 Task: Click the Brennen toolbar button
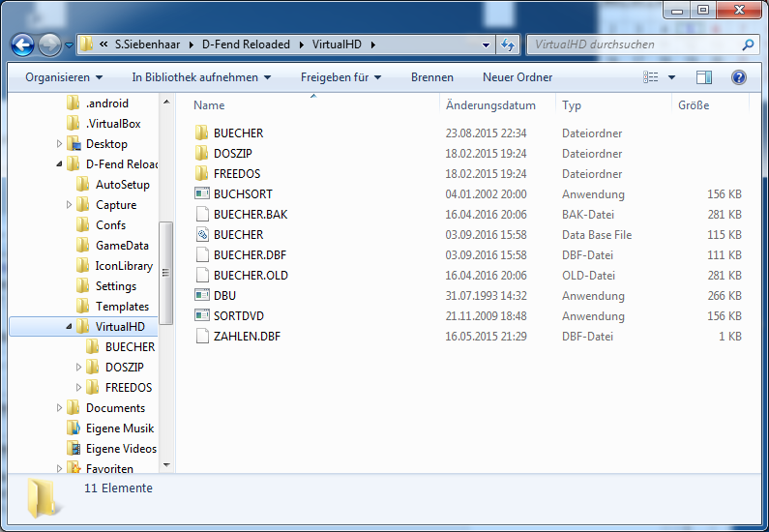(x=432, y=77)
